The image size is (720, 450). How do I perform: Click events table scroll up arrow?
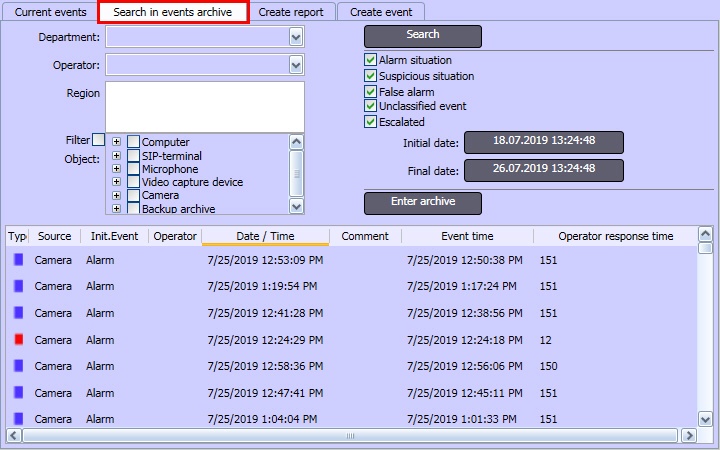pos(705,234)
